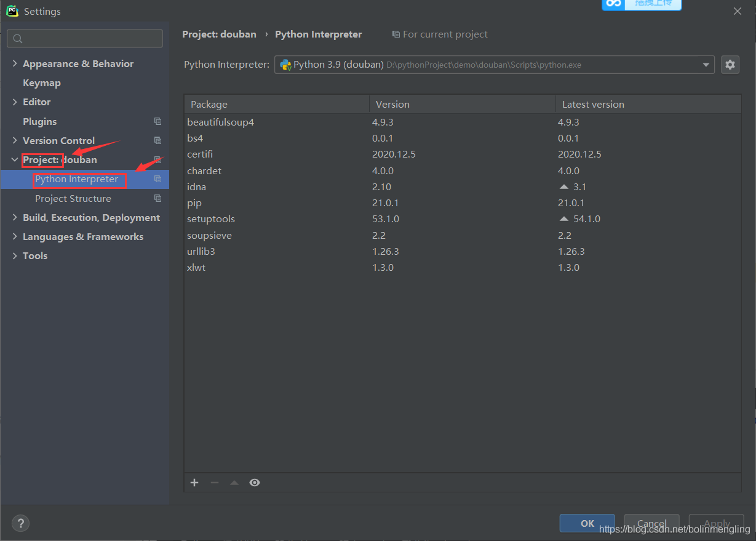Click copy icon next to Project Structure
This screenshot has width=756, height=541.
158,198
